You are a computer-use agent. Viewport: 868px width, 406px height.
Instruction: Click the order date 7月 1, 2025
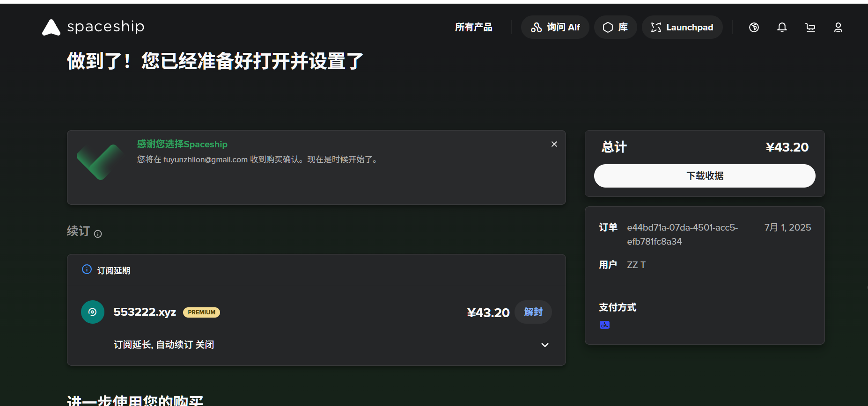[x=787, y=227]
